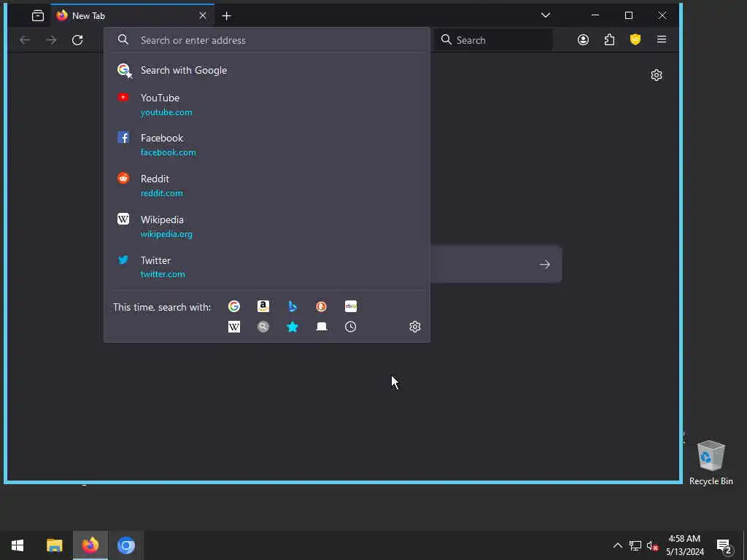Reload the current page

click(77, 40)
